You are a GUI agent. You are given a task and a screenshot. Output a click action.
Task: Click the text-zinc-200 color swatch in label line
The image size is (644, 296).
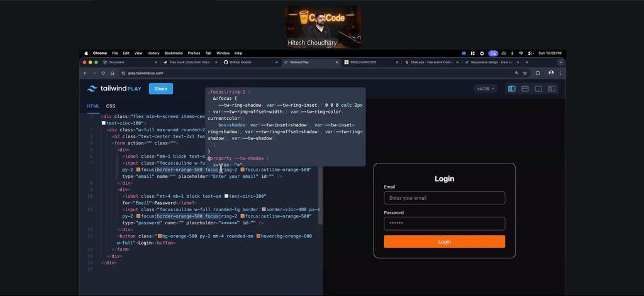tap(226, 196)
